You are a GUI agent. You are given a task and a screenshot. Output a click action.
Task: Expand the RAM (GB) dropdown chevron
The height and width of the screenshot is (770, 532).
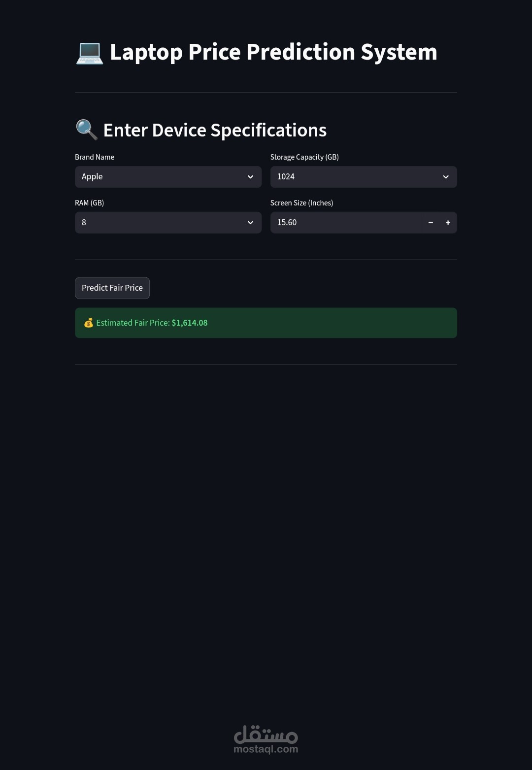pyautogui.click(x=250, y=223)
